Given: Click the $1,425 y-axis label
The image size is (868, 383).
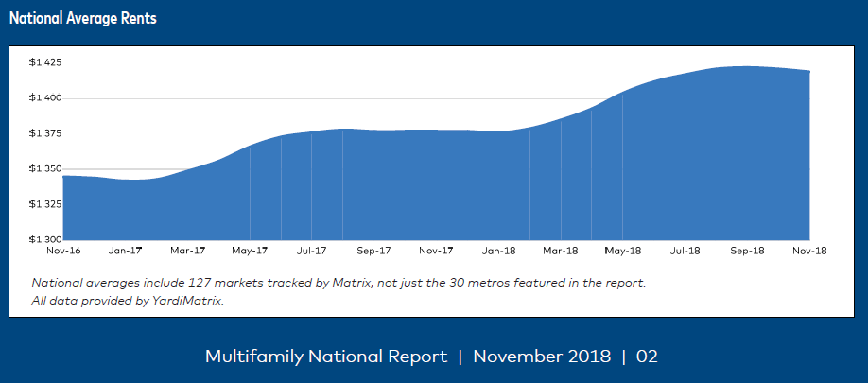Looking at the screenshot, I should point(45,62).
